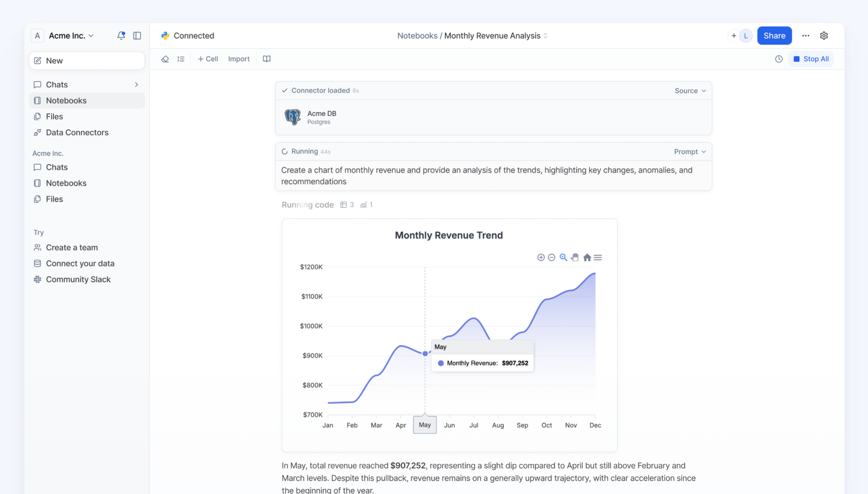Expand the Prompt dropdown

click(x=689, y=152)
